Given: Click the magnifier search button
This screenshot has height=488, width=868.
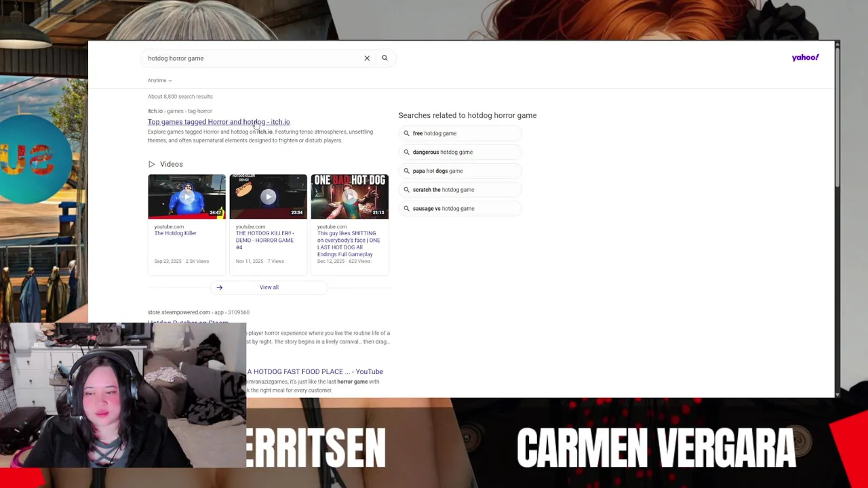Looking at the screenshot, I should [x=384, y=58].
